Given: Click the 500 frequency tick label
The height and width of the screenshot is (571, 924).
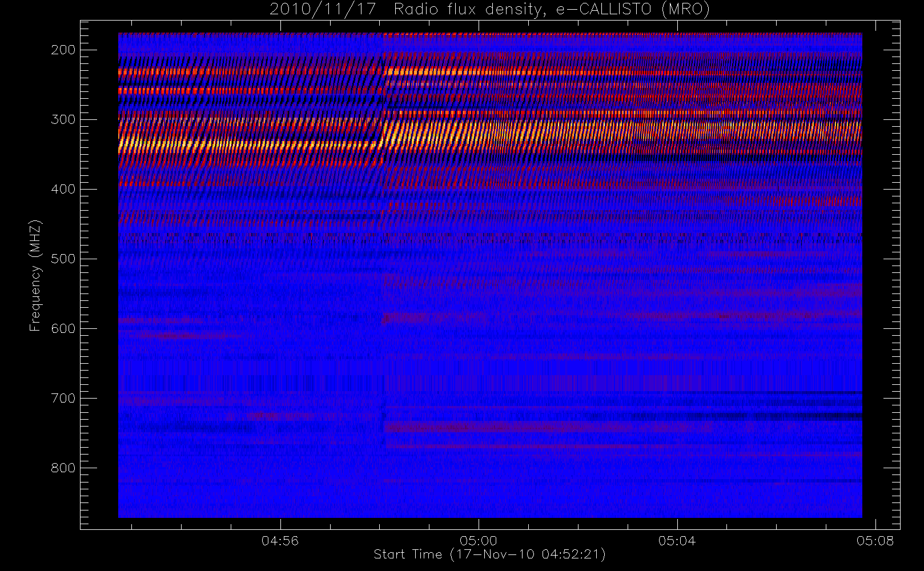Looking at the screenshot, I should pyautogui.click(x=63, y=259).
